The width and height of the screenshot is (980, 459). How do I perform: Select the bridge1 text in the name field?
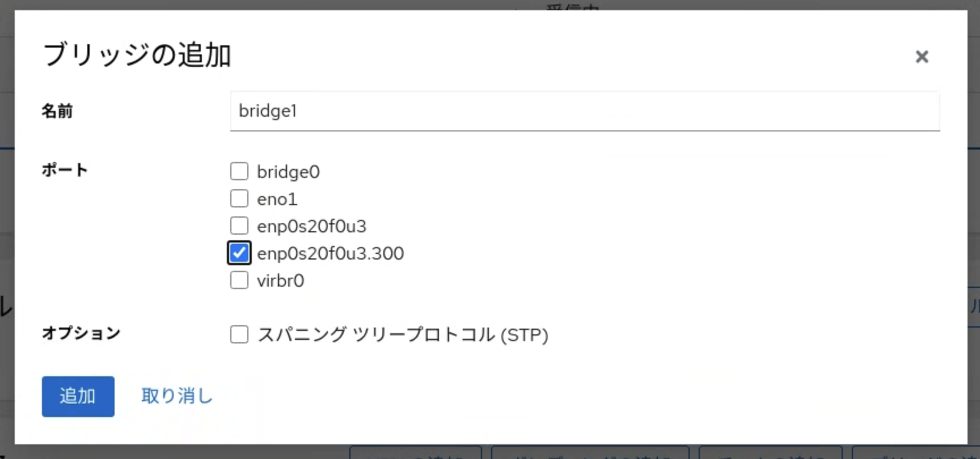tap(267, 111)
